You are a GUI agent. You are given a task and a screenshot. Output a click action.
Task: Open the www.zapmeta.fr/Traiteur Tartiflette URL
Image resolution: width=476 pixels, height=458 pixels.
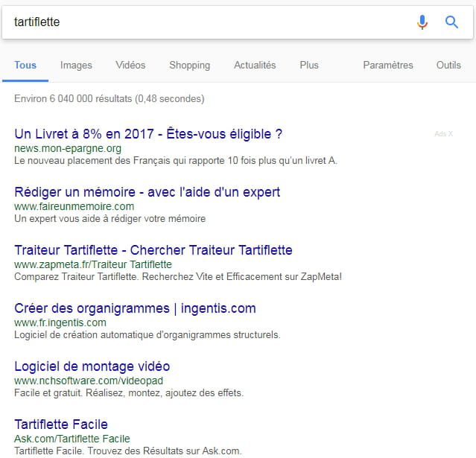coord(93,264)
